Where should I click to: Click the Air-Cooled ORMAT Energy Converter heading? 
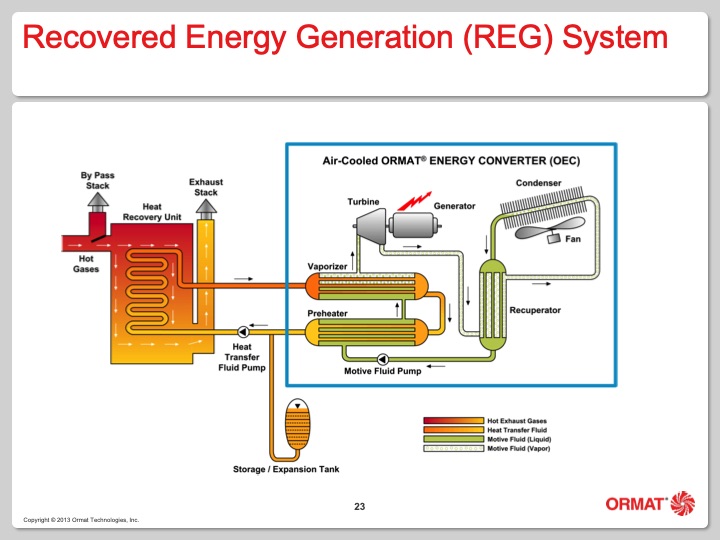click(450, 160)
